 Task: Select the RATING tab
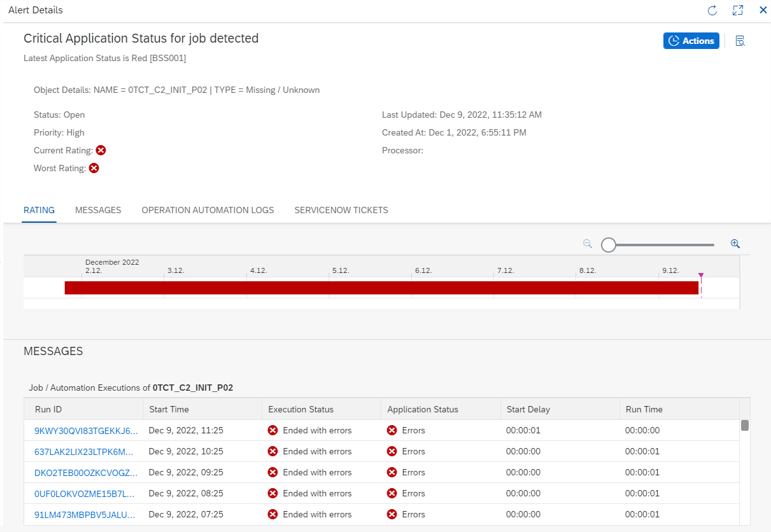pyautogui.click(x=39, y=210)
